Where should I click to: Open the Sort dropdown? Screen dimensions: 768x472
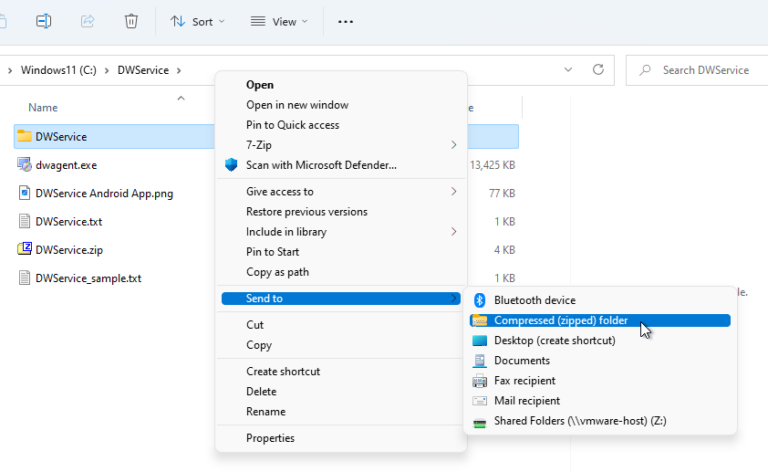coord(197,22)
